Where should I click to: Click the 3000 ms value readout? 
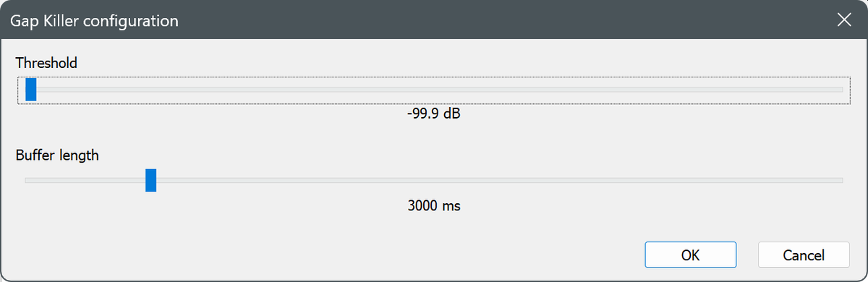click(x=434, y=205)
